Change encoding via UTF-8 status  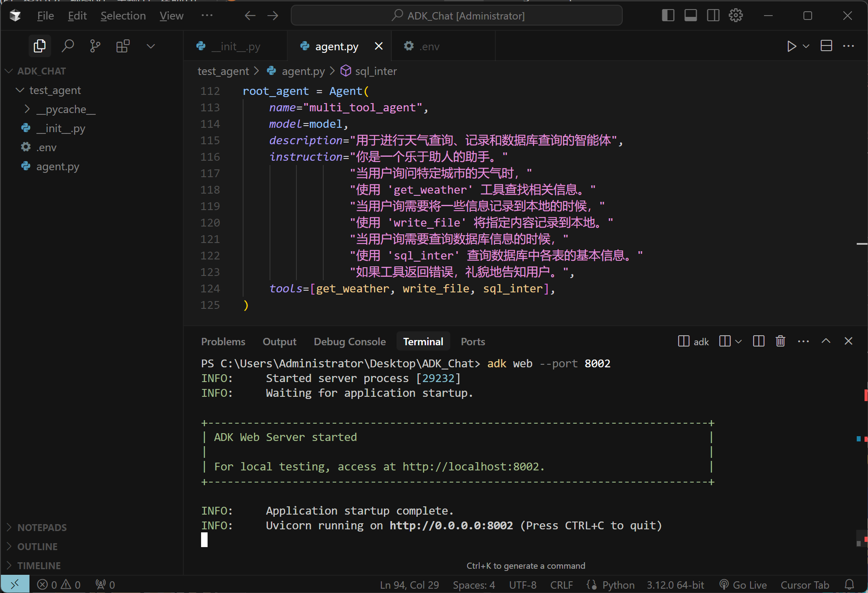(523, 585)
